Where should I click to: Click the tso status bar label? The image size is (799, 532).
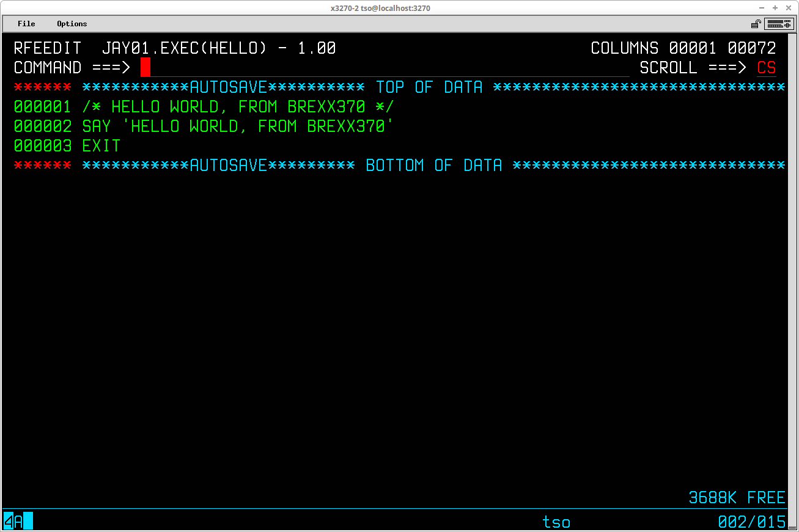coord(556,522)
